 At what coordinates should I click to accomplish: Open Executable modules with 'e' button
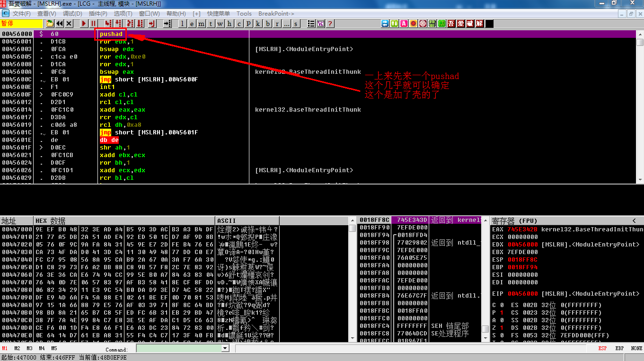click(191, 24)
